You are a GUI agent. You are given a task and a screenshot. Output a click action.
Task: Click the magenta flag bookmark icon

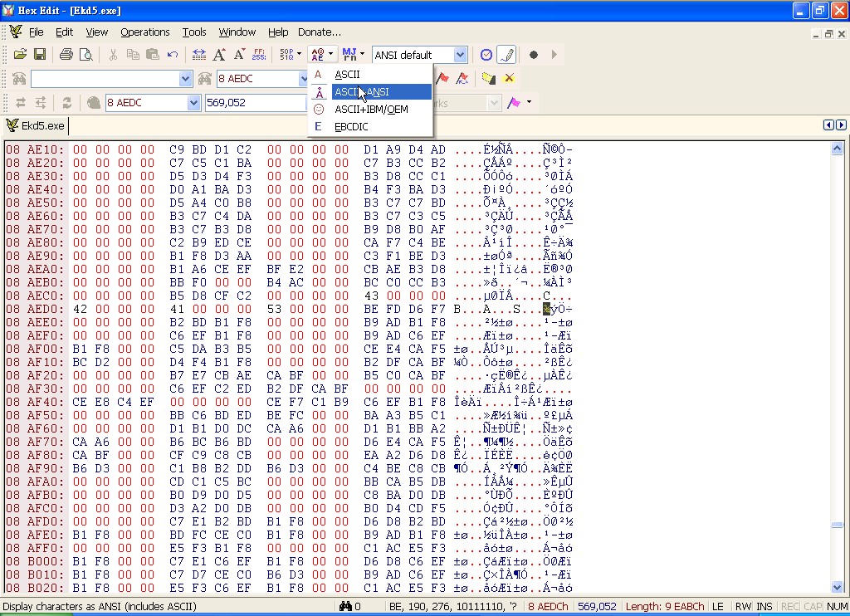[513, 102]
